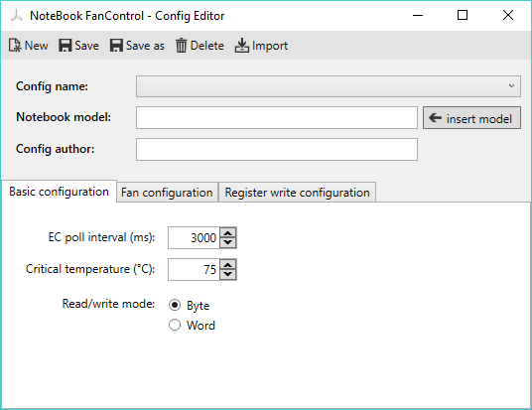Click the Save as toolbar button
Screen dimensions: 532x410
click(x=137, y=46)
